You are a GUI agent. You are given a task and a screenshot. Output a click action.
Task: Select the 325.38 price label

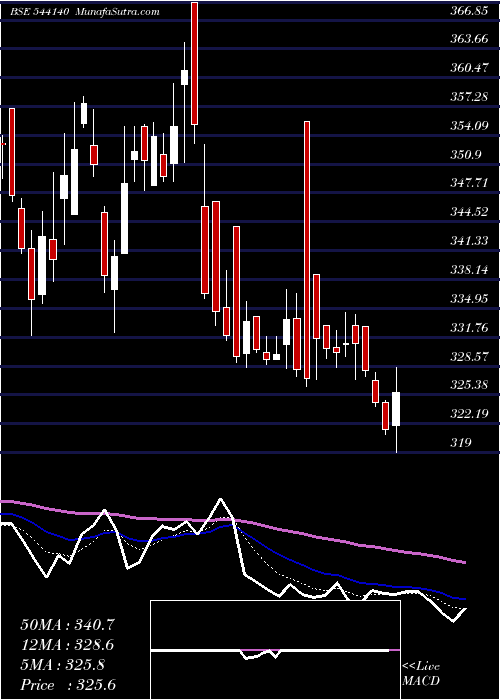coord(468,385)
